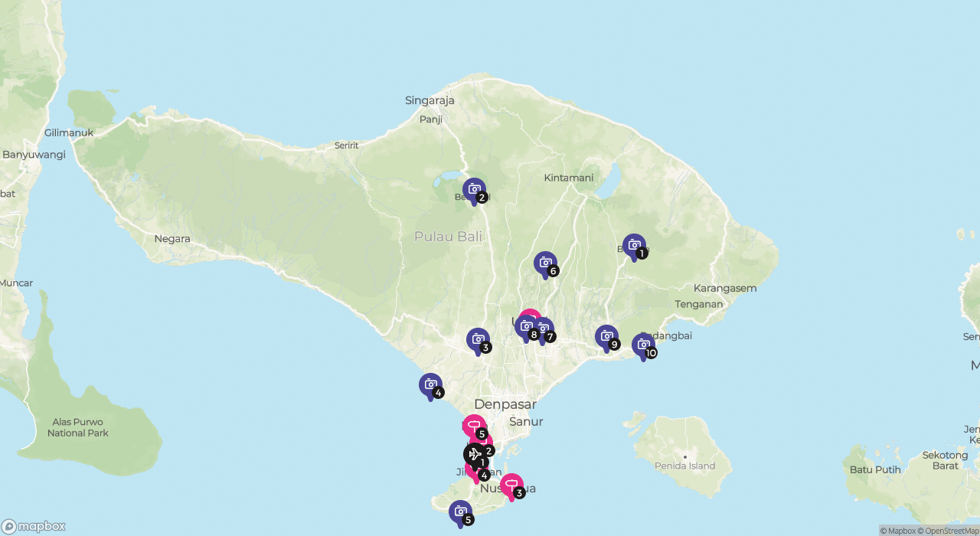This screenshot has height=536, width=980.
Task: Open purple camera marker number 6
Action: click(x=545, y=263)
